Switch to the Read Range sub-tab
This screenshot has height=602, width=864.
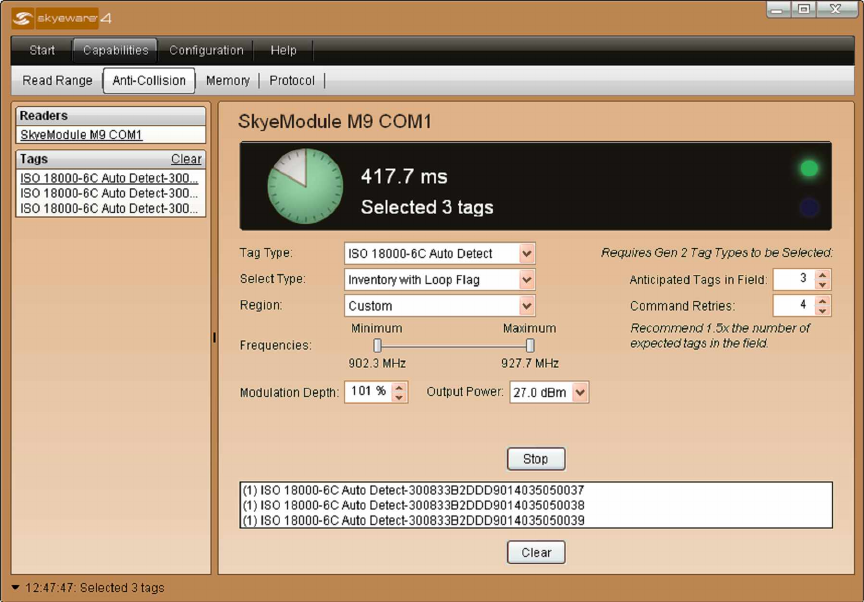pyautogui.click(x=57, y=80)
